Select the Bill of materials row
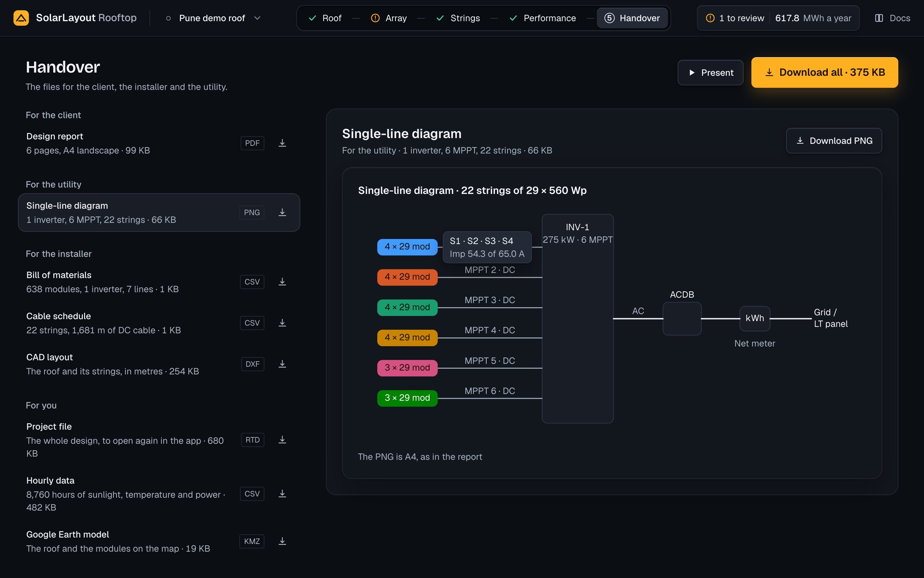This screenshot has width=924, height=578. point(159,282)
